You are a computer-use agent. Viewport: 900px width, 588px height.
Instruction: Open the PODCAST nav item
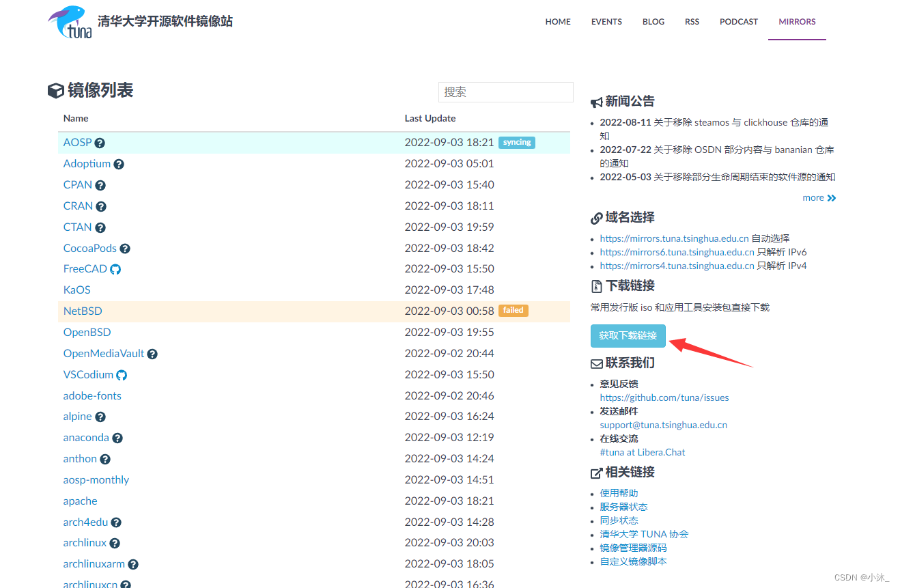(739, 22)
